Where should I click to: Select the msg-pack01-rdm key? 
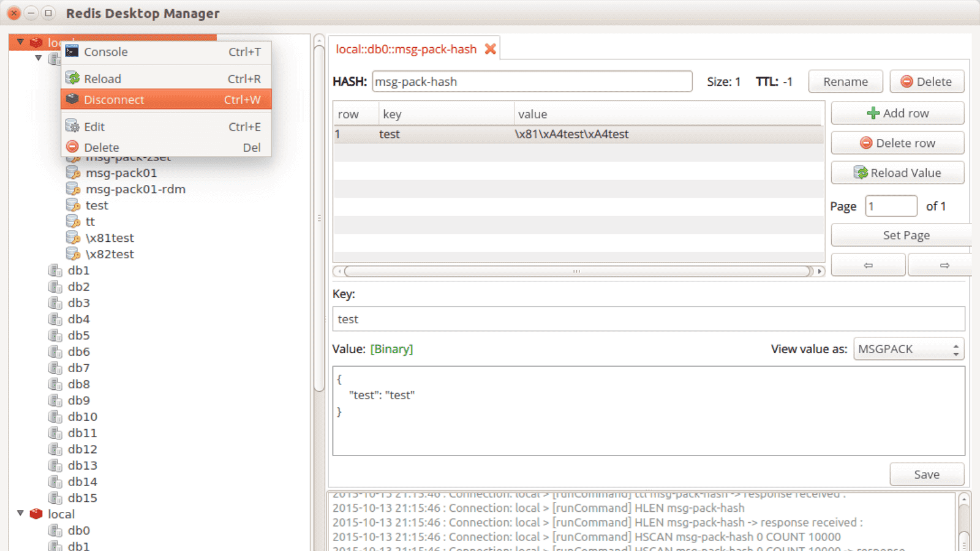[x=135, y=189]
